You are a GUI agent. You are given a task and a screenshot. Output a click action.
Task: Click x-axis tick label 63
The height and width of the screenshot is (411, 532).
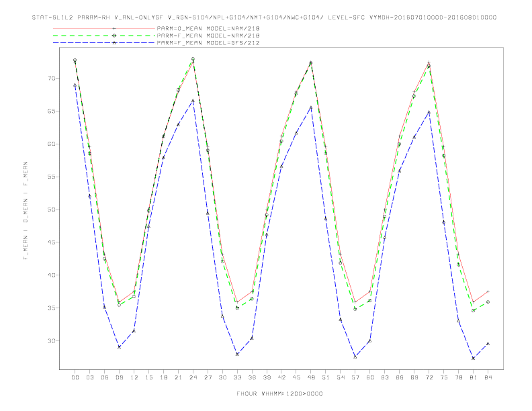[385, 377]
